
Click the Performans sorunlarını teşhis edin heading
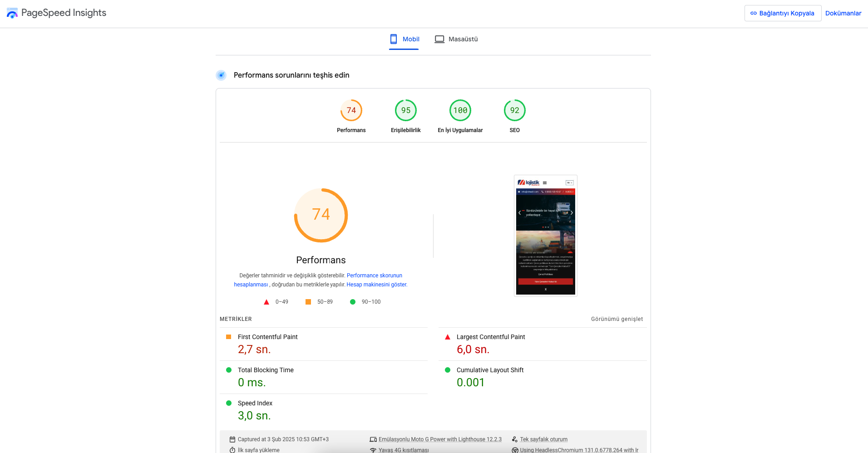click(291, 75)
